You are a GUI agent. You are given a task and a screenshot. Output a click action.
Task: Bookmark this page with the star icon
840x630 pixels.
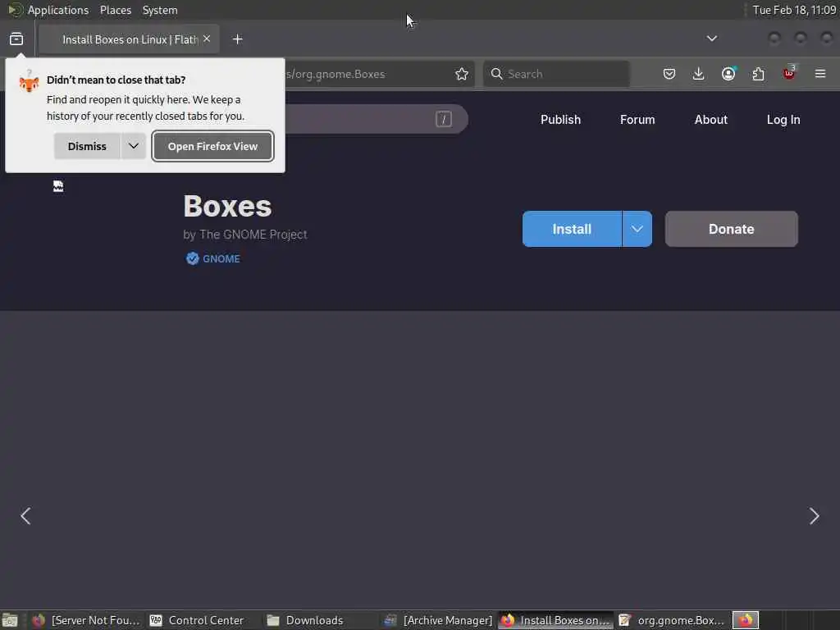(x=461, y=74)
